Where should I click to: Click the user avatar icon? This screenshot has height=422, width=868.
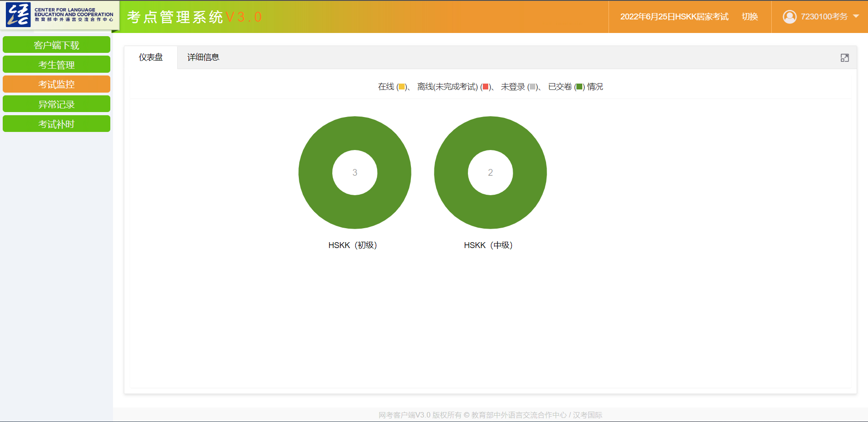click(x=789, y=17)
